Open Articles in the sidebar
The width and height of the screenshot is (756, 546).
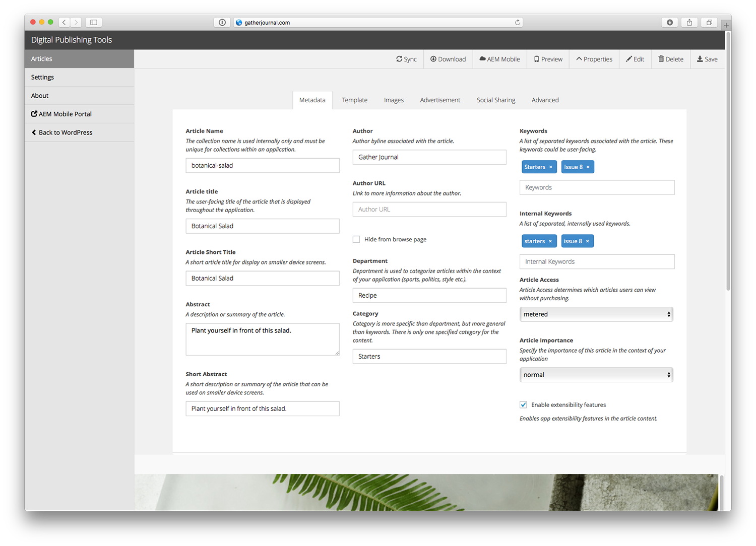coord(79,59)
